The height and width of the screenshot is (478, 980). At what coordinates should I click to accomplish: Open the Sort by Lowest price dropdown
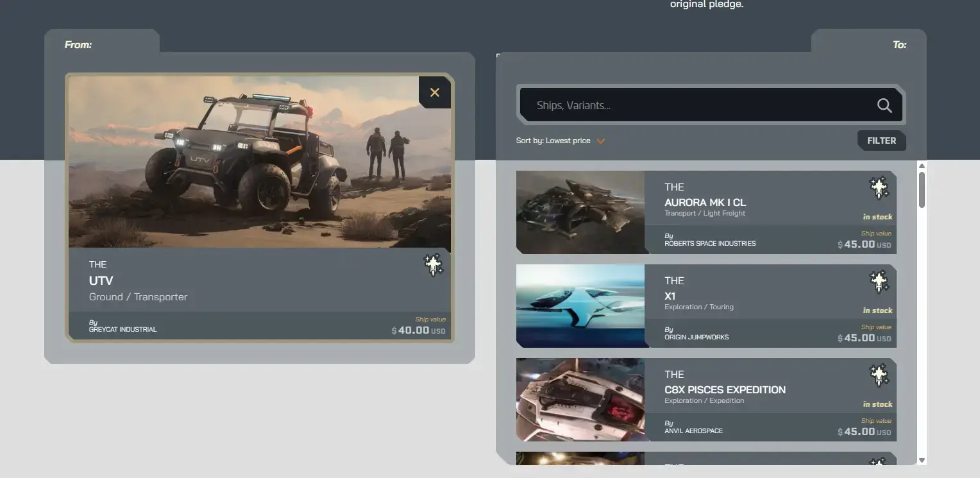[x=553, y=141]
